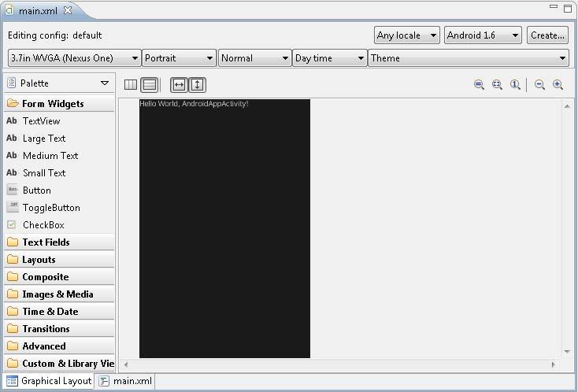Expand the Composite palette category

(x=59, y=277)
